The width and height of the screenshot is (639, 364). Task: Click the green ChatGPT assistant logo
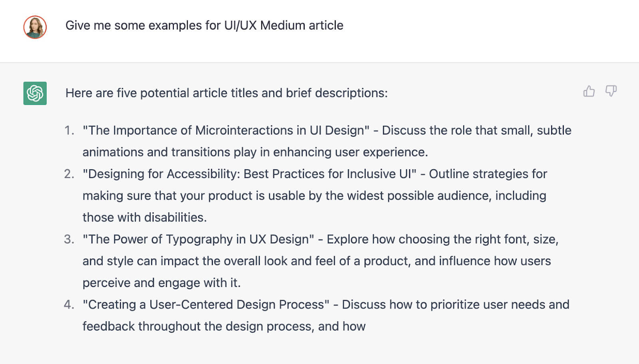[35, 93]
